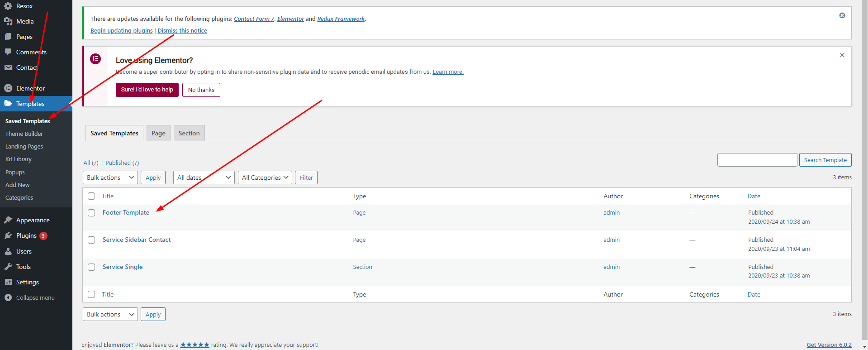Switch to the Saved Templates tab
Image resolution: width=868 pixels, height=350 pixels.
[x=114, y=133]
